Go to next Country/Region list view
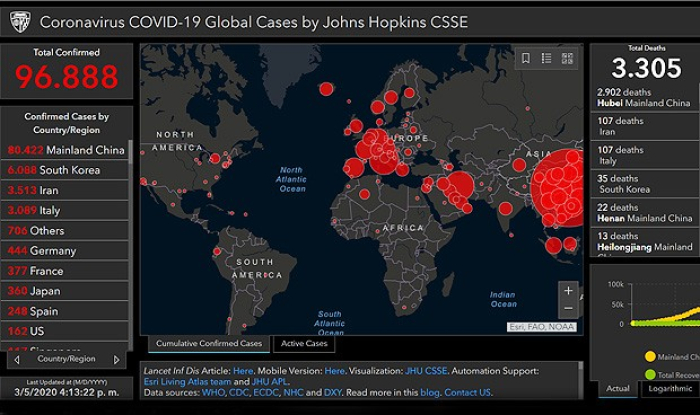Screen dimensions: 700x415 click(117, 360)
